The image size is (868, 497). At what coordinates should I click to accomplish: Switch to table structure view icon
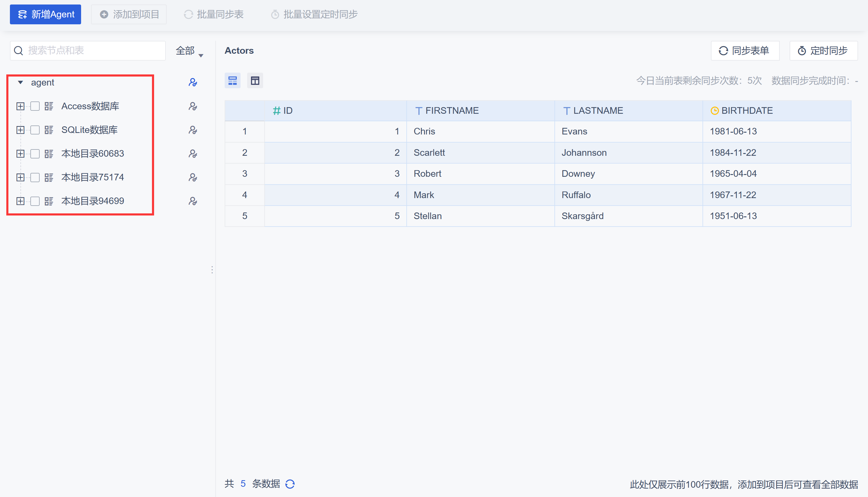[255, 80]
